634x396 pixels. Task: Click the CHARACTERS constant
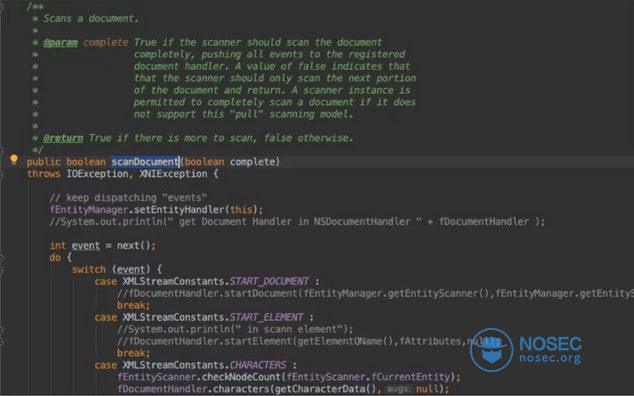tap(258, 365)
